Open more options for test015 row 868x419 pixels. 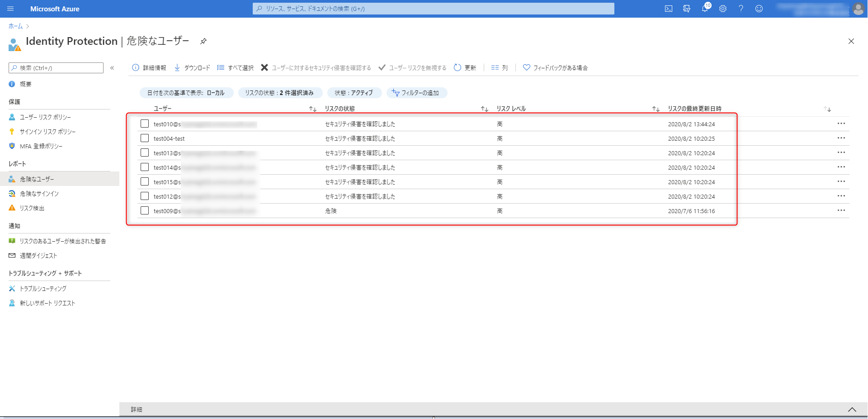pyautogui.click(x=841, y=181)
